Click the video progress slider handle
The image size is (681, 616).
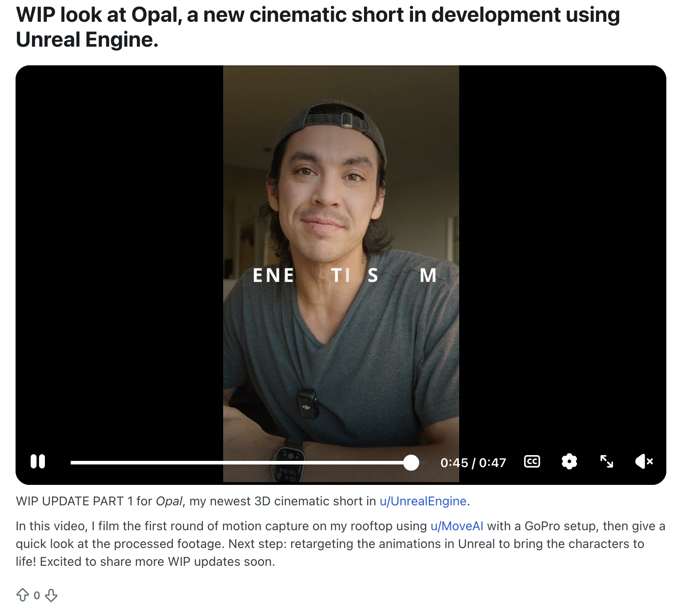pos(412,463)
